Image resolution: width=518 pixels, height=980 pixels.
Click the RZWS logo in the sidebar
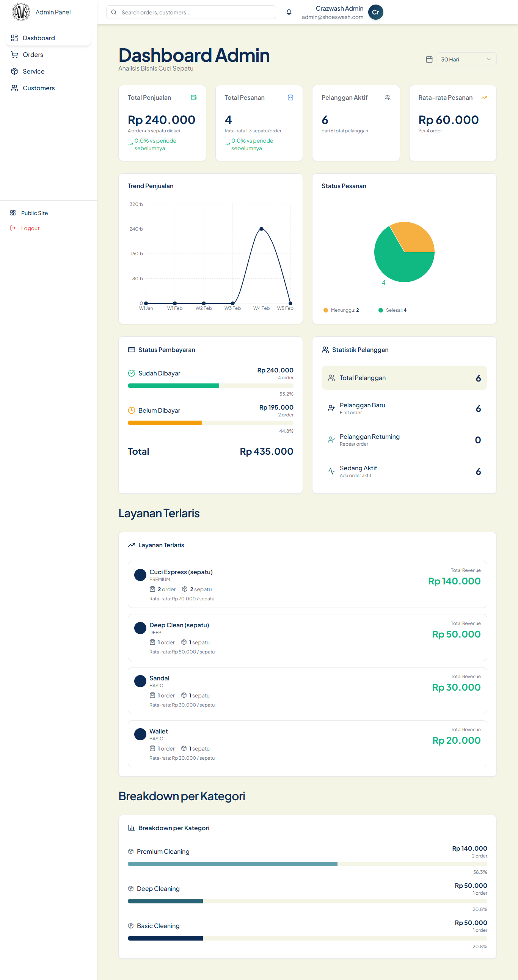tap(21, 12)
